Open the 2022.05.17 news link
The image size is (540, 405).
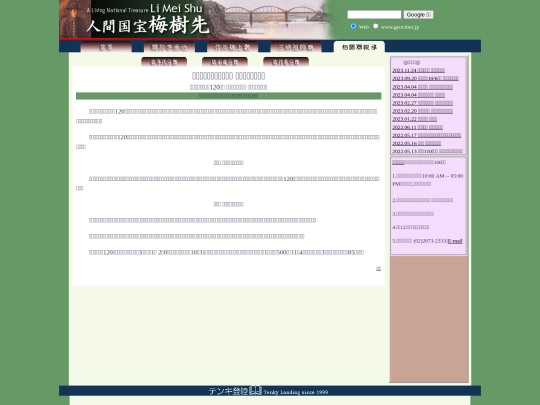427,135
